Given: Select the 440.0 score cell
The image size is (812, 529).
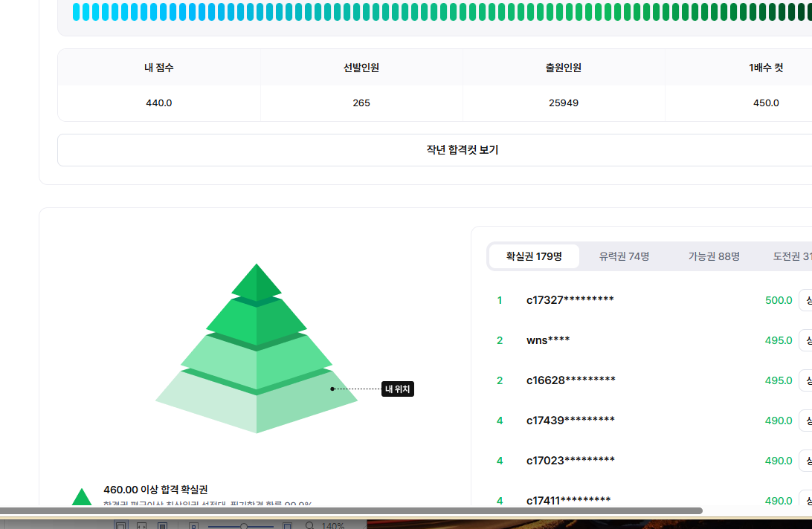Looking at the screenshot, I should [x=158, y=103].
